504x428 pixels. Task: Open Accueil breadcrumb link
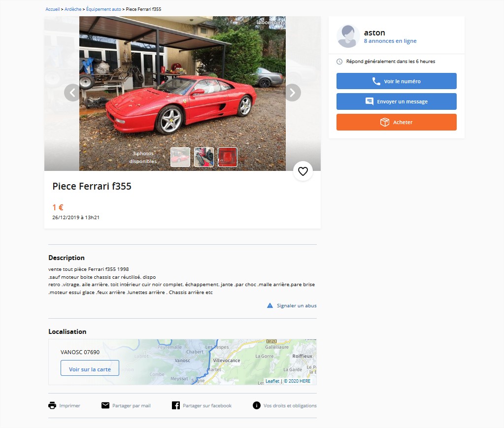point(53,9)
